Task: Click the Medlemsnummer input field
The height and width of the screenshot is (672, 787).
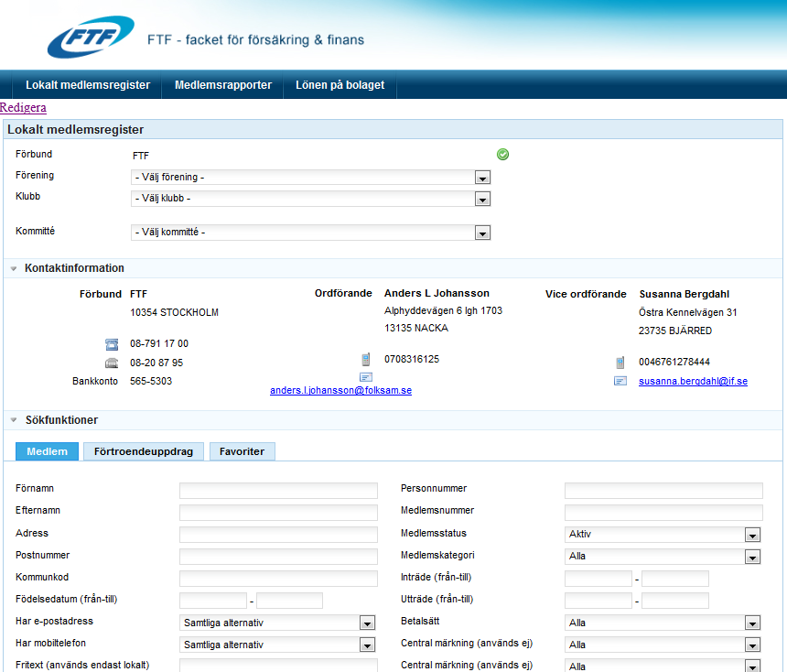Action: (x=663, y=513)
